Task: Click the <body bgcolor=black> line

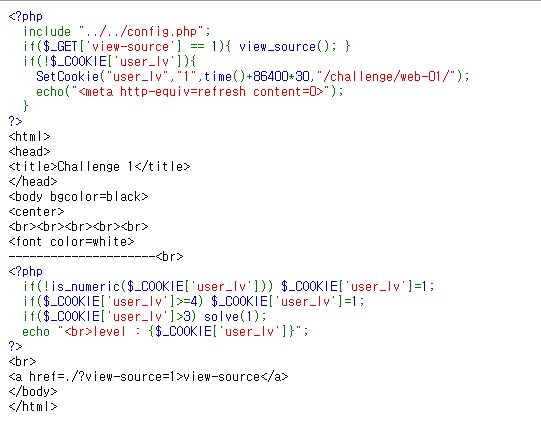Action: (78, 197)
